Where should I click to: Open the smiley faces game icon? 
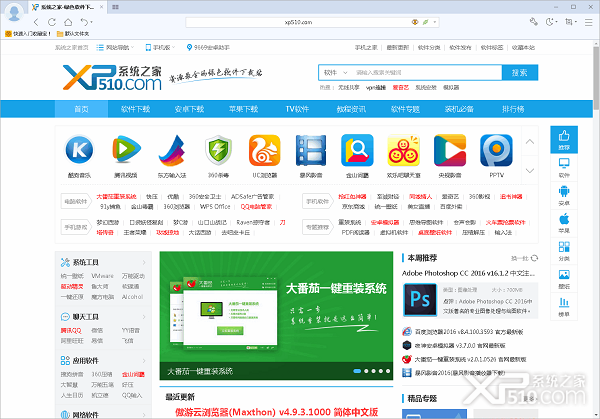tap(403, 150)
